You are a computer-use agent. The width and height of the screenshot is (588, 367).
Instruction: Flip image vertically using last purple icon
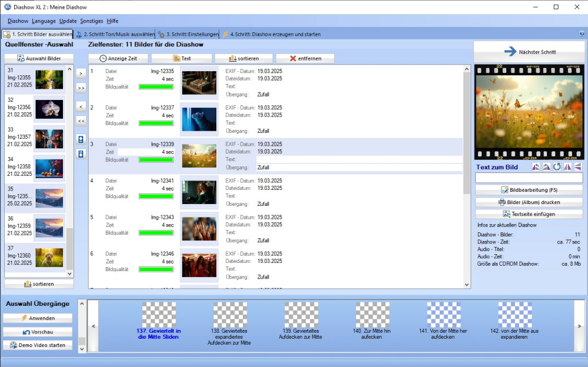click(577, 167)
